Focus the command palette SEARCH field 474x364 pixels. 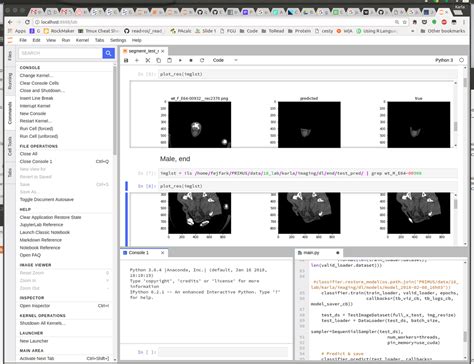(x=61, y=53)
